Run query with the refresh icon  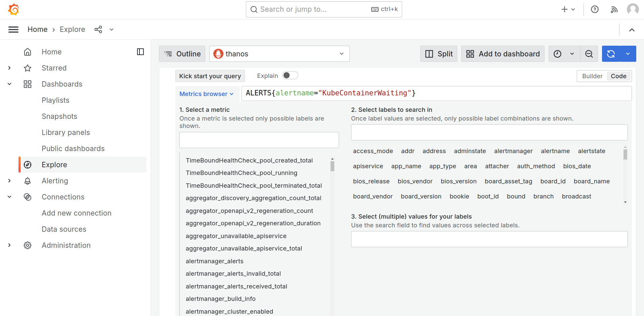pyautogui.click(x=611, y=54)
